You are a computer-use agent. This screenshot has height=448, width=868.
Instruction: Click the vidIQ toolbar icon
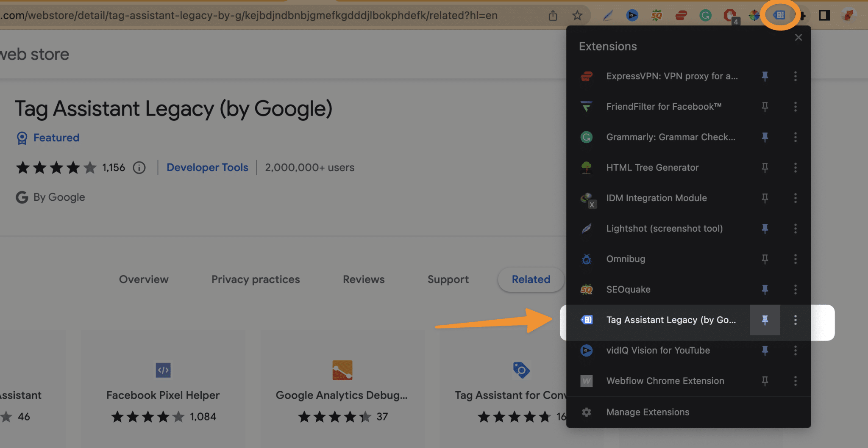[632, 16]
